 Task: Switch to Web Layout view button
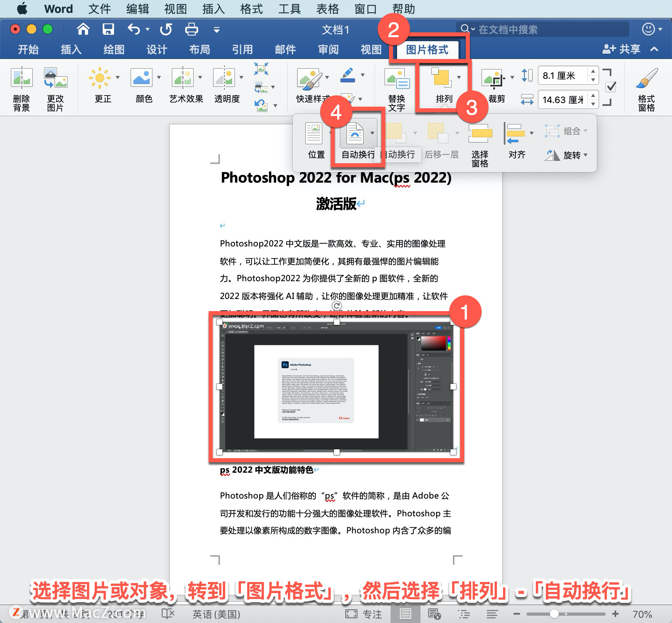click(x=434, y=614)
